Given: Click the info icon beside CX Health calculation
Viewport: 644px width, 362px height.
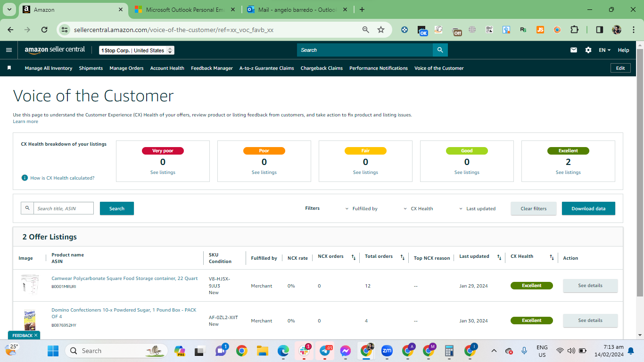Looking at the screenshot, I should [x=25, y=178].
